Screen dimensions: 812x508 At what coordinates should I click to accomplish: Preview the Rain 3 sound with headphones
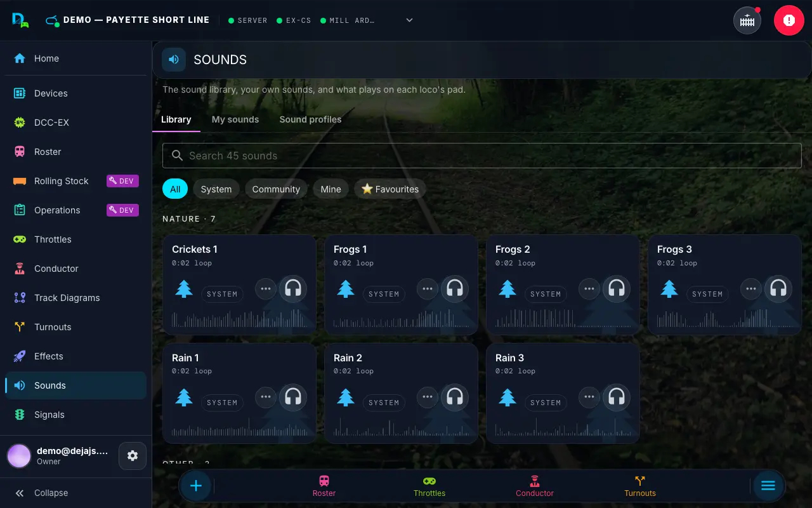tap(616, 398)
